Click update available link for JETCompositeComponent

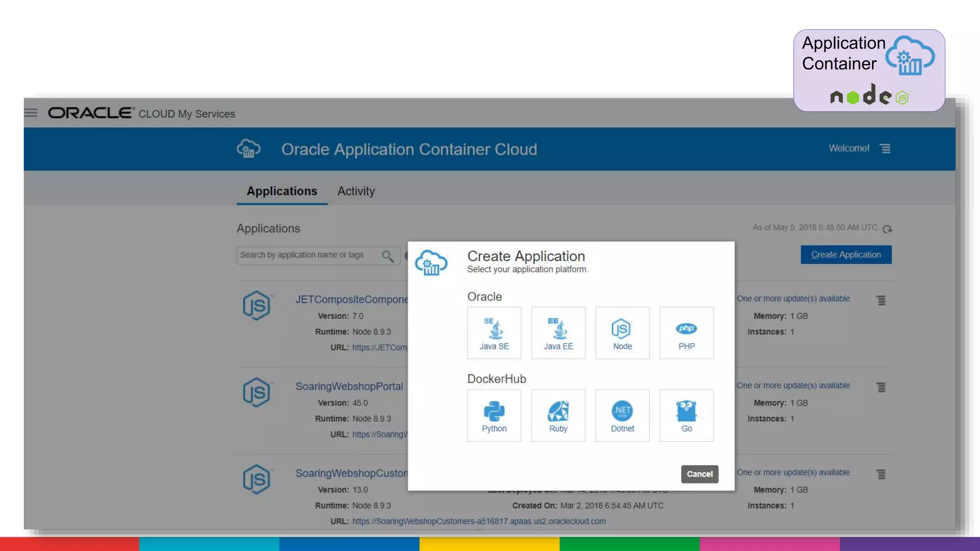click(793, 298)
